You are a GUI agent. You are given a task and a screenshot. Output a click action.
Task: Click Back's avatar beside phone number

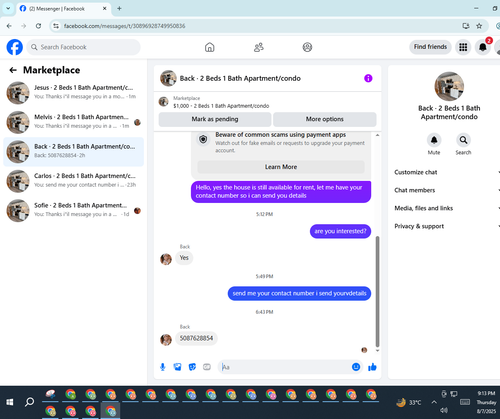pos(166,340)
